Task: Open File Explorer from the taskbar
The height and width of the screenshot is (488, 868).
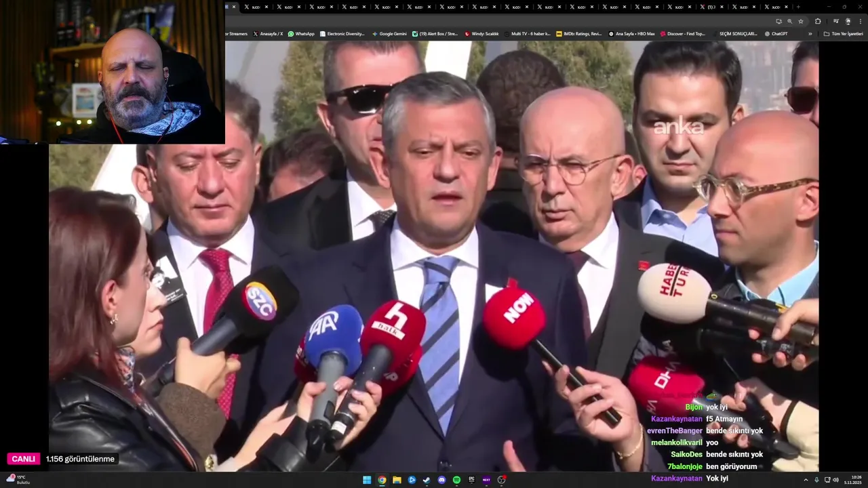Action: 397,480
